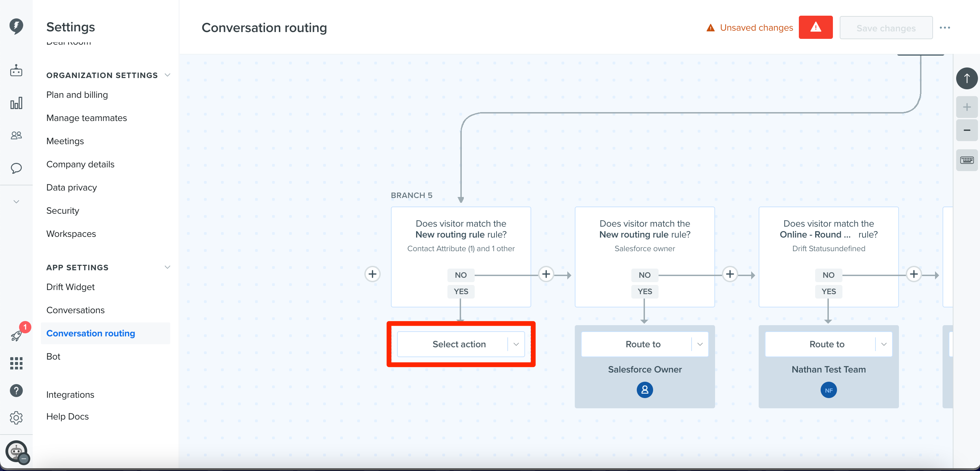Zoom in with the plus canvas button
Image resolution: width=980 pixels, height=471 pixels.
[x=966, y=107]
